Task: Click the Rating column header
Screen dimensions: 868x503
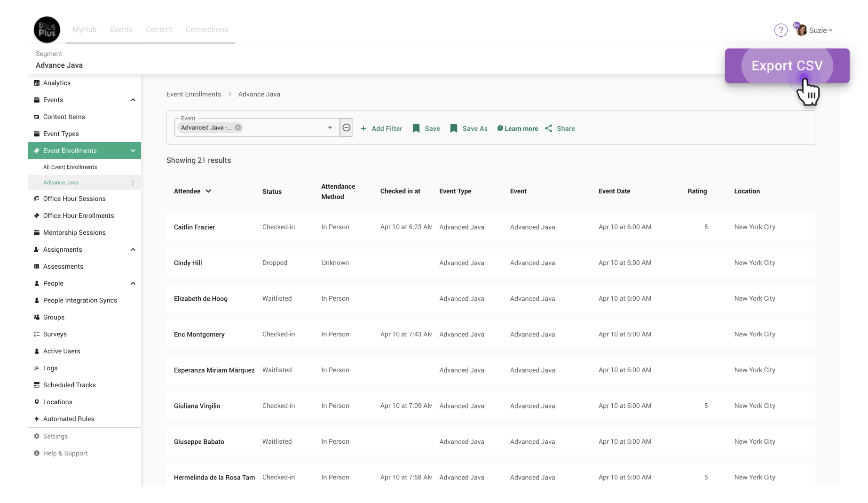Action: (697, 191)
